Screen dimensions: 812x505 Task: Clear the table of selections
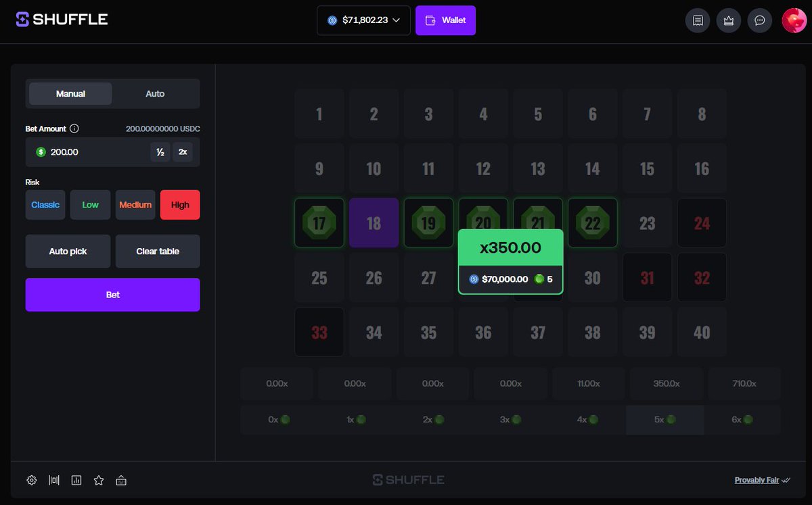tap(158, 251)
